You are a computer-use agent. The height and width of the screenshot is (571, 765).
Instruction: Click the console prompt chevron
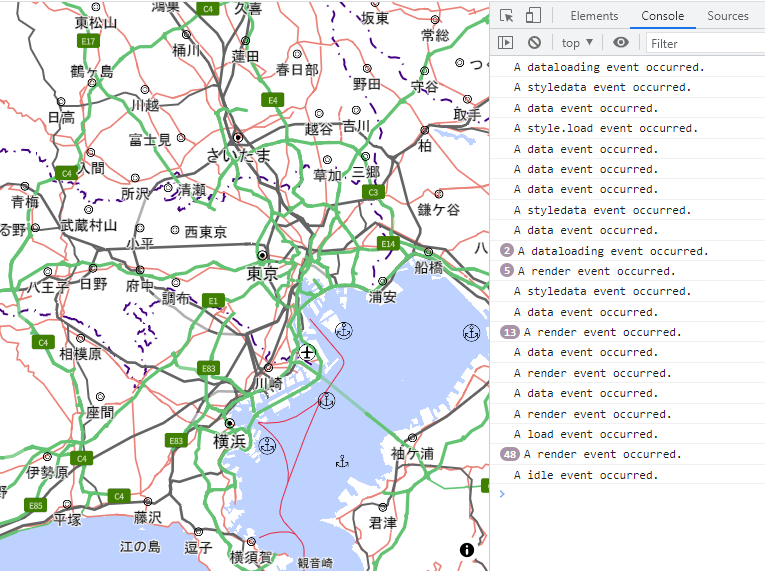click(x=502, y=494)
